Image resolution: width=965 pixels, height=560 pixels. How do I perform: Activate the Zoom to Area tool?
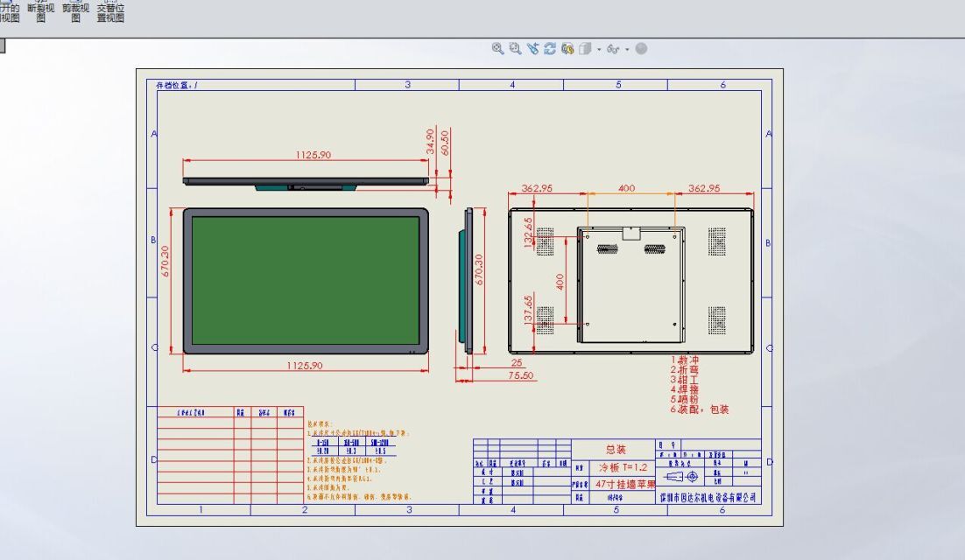pyautogui.click(x=515, y=49)
